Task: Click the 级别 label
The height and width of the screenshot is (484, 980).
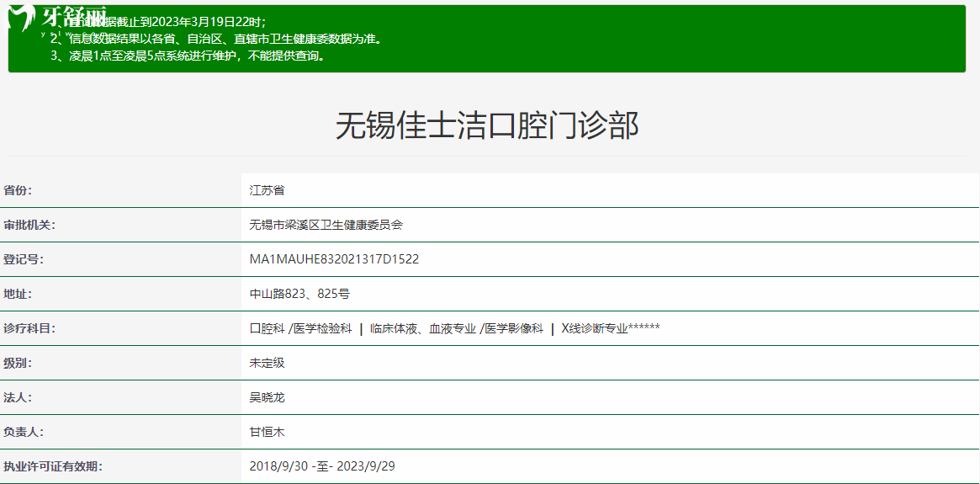Action: [18, 363]
